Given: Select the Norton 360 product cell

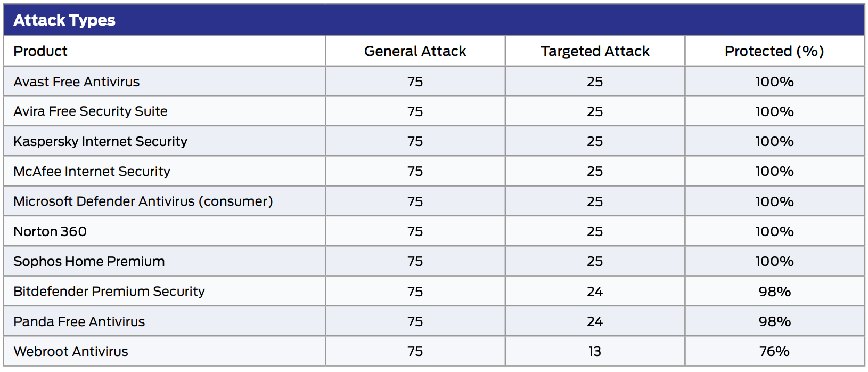Looking at the screenshot, I should (x=50, y=231).
